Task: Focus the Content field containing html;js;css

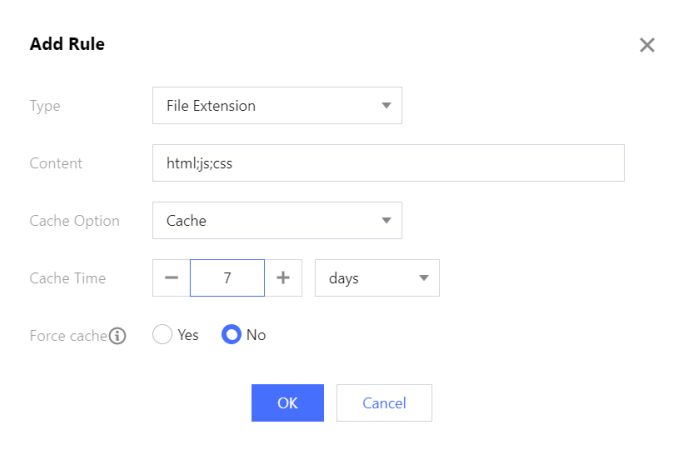Action: pyautogui.click(x=388, y=163)
